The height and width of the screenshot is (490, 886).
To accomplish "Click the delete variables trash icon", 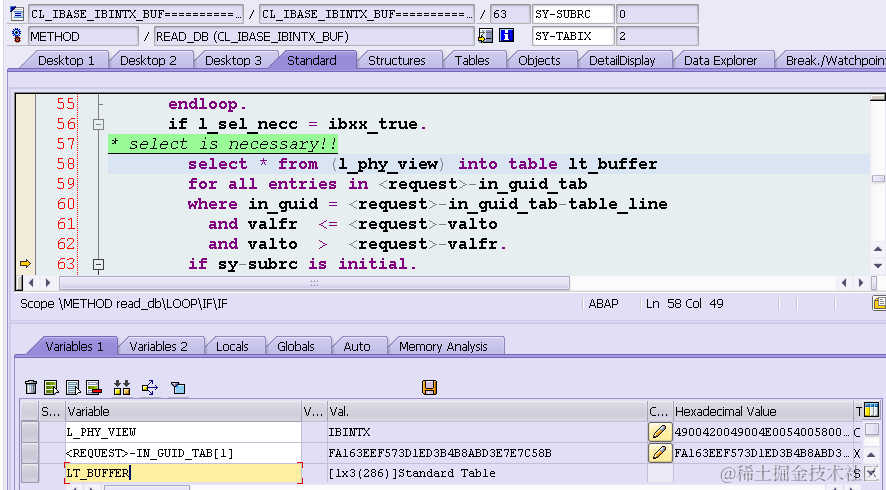I will coord(31,387).
